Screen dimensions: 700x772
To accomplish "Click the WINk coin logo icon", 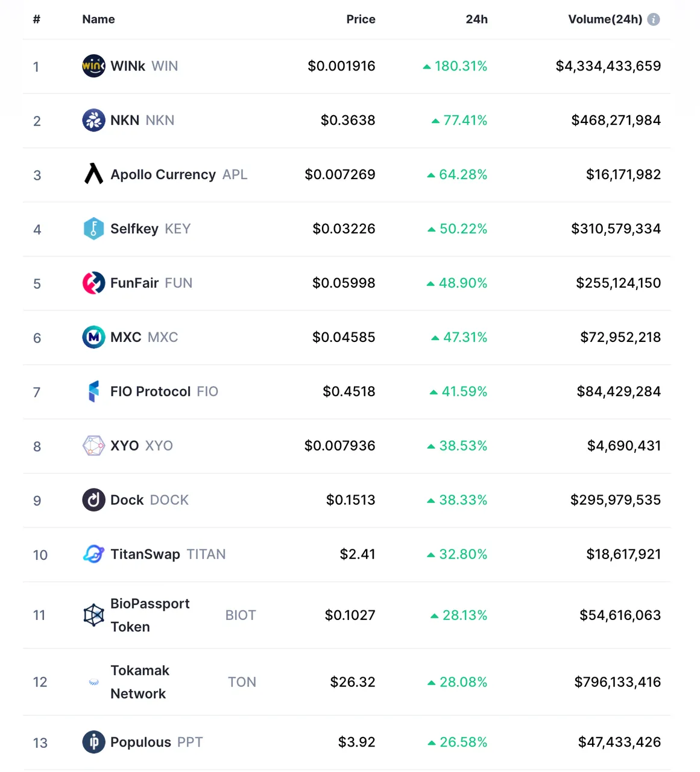I will point(93,66).
